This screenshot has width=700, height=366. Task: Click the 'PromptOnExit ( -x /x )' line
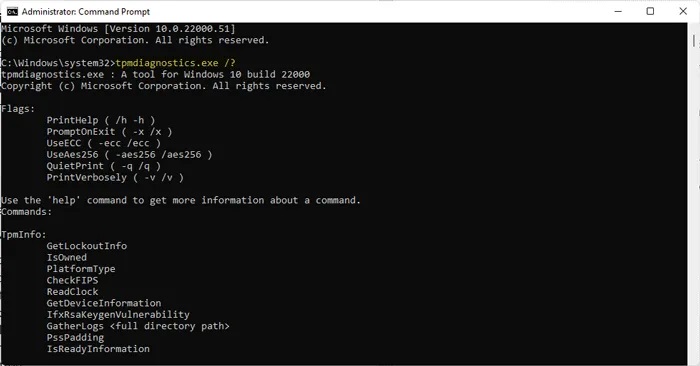pos(109,132)
